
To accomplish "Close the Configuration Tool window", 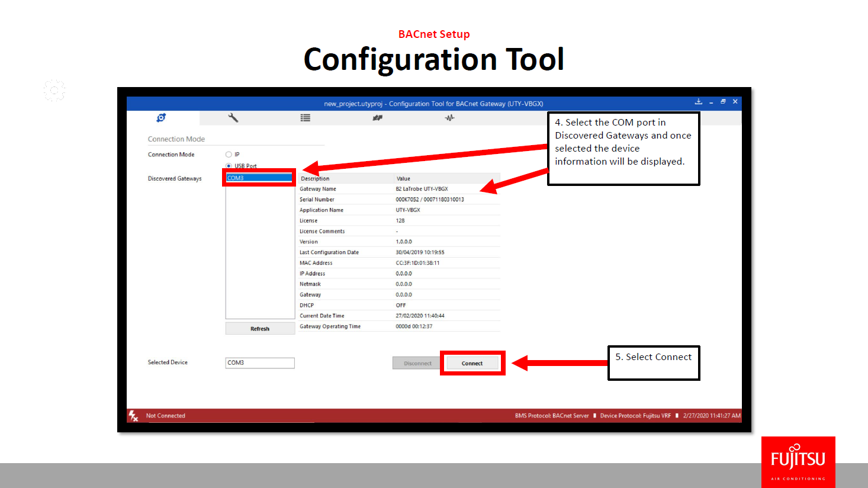I will (735, 102).
